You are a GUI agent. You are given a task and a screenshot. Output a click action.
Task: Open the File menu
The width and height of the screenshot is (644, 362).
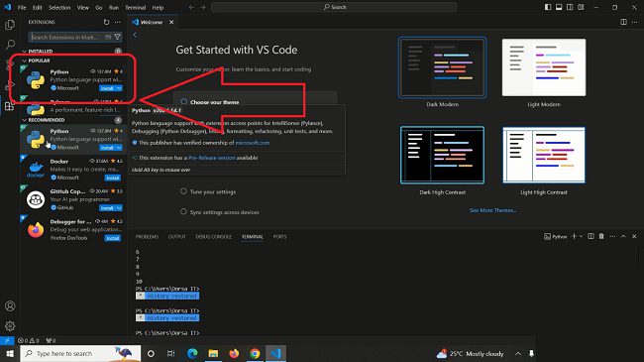click(x=22, y=7)
